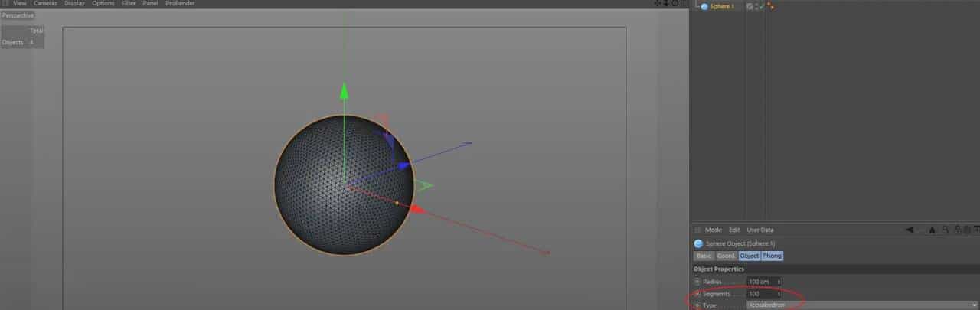Screen dimensions: 980x310
Task: Toggle the Radius animation dot
Action: point(697,282)
